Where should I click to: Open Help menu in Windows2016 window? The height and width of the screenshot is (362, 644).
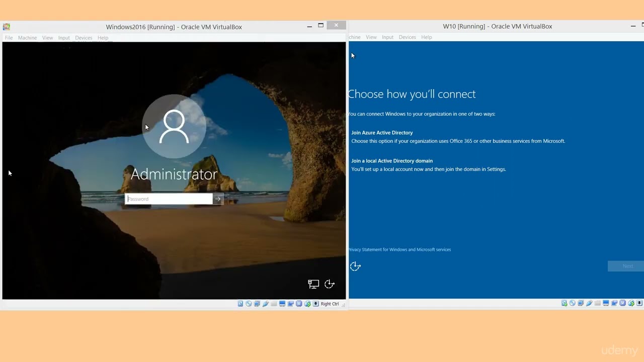(103, 38)
